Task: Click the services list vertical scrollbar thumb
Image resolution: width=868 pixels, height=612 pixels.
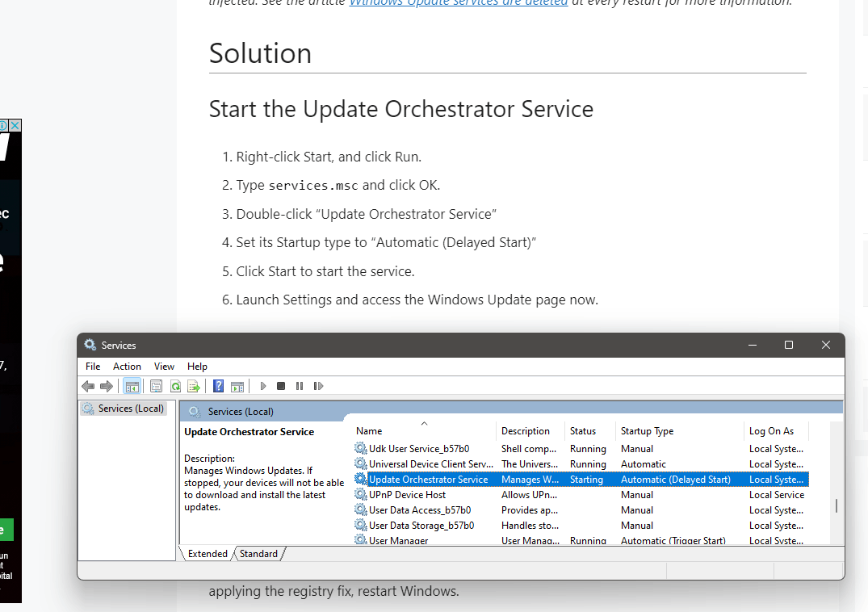Action: (836, 505)
